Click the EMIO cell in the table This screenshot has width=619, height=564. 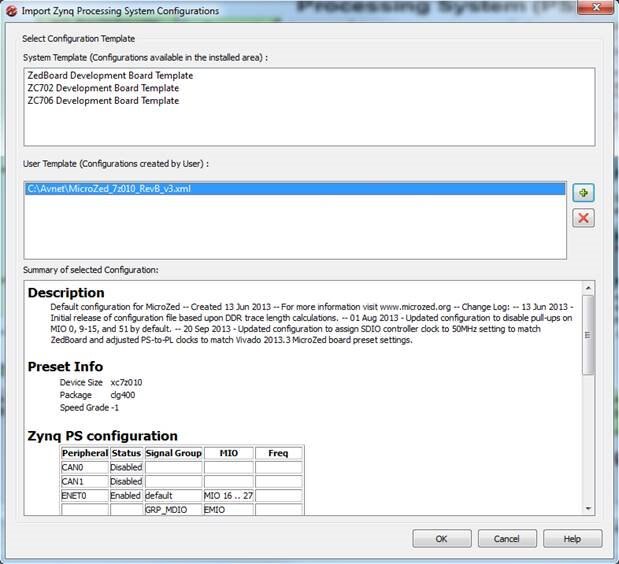click(229, 510)
